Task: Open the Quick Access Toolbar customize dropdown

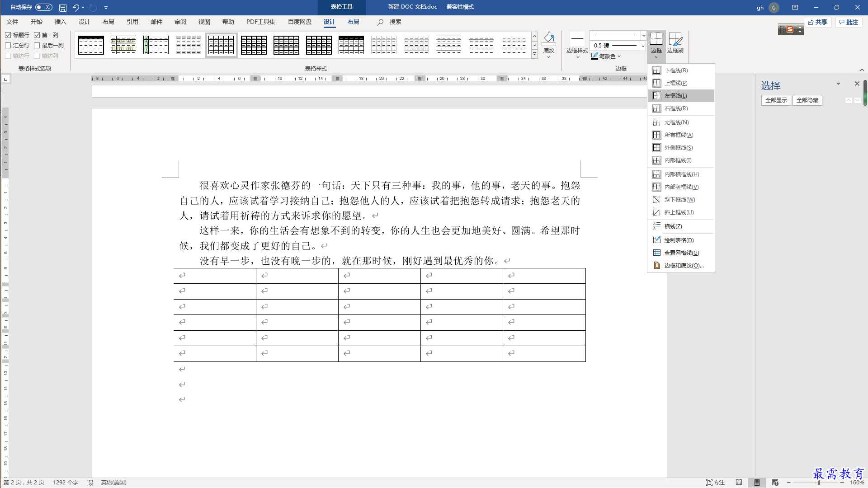Action: point(106,8)
